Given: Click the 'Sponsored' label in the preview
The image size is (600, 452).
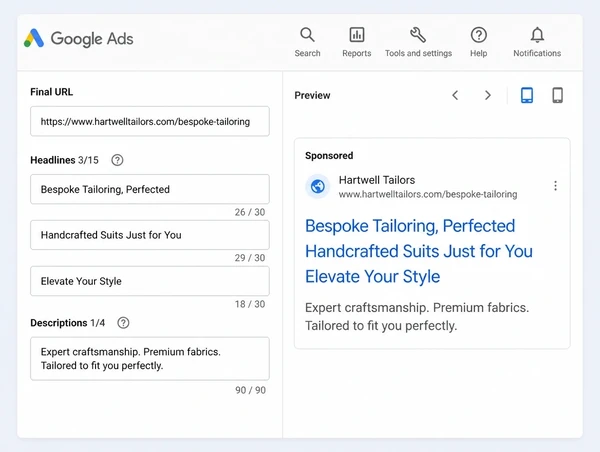Looking at the screenshot, I should (329, 156).
